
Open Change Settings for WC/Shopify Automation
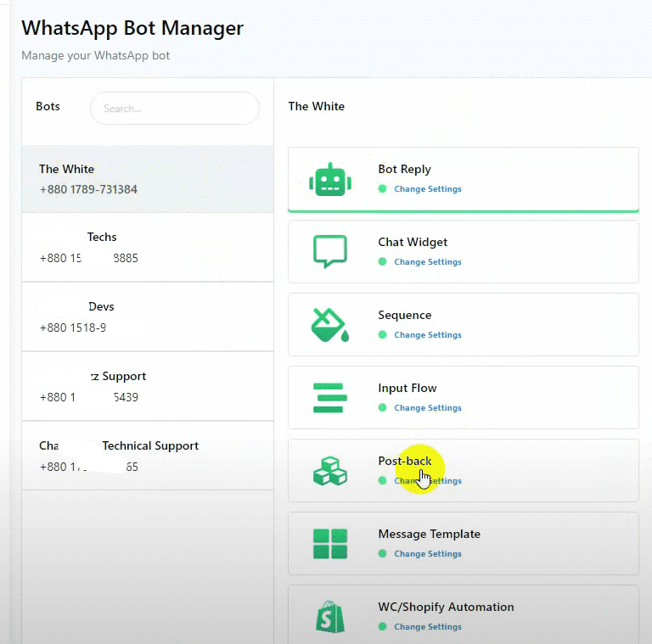(x=428, y=627)
